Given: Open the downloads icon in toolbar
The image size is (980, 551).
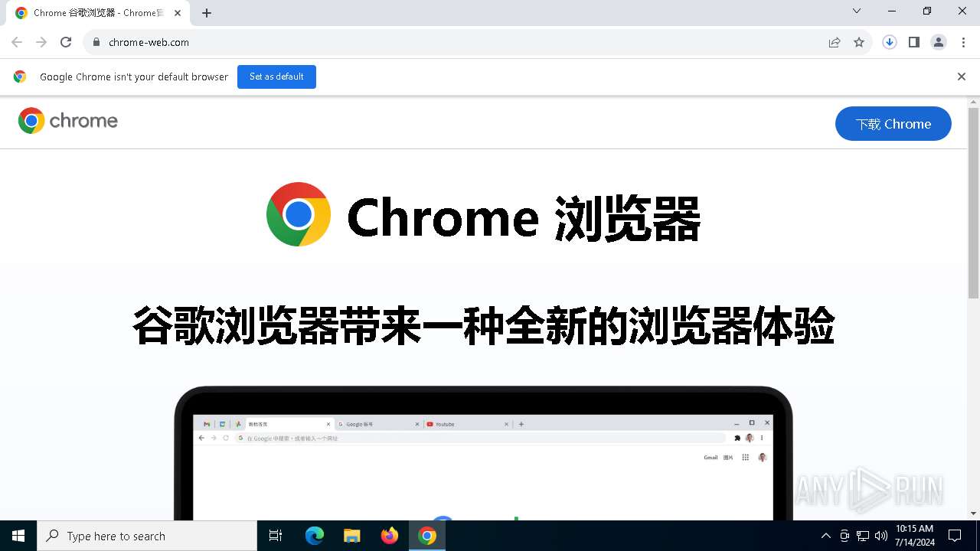Looking at the screenshot, I should 890,42.
